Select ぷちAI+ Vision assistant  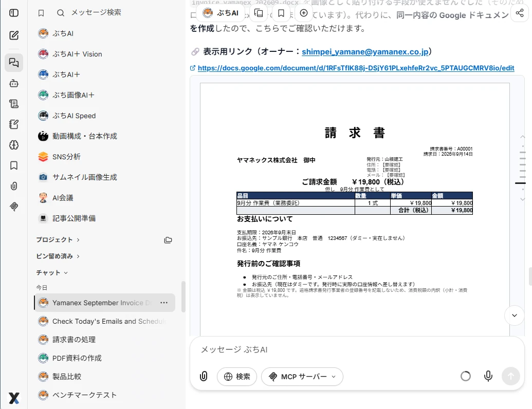(x=104, y=54)
